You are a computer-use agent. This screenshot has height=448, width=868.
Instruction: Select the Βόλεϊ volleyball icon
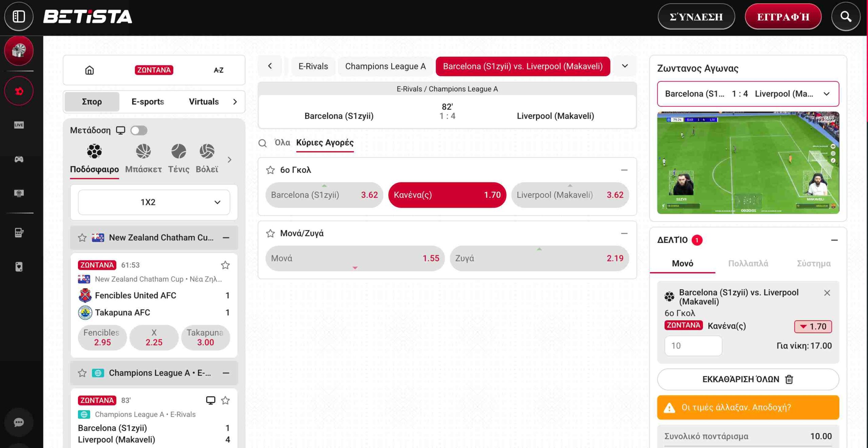point(207,151)
